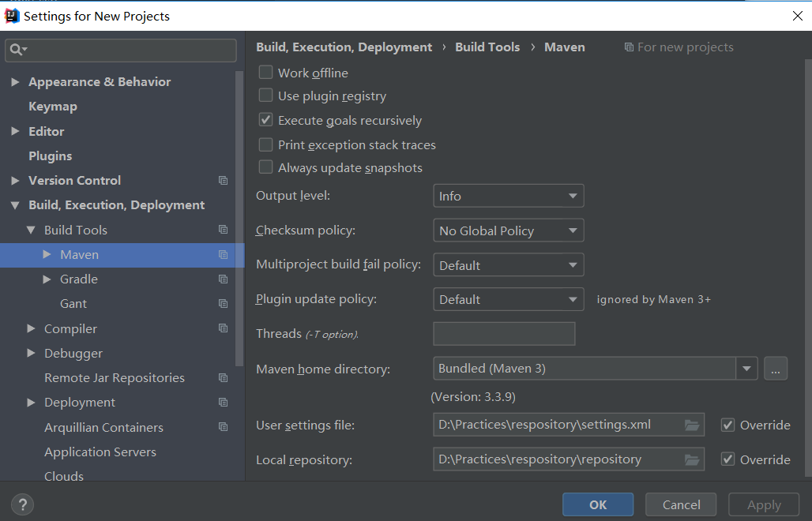Click the Threads input field
The image size is (812, 521).
[504, 334]
